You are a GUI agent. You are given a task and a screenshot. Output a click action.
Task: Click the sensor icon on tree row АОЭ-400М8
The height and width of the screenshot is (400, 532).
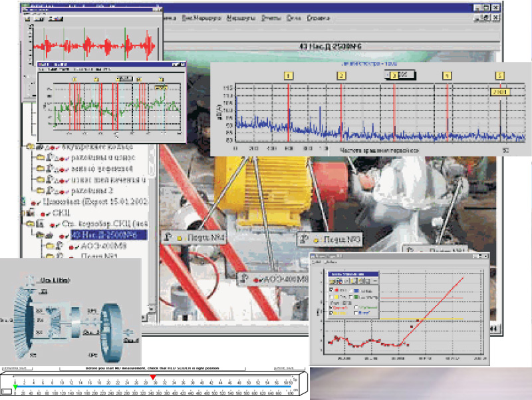[x=60, y=245]
